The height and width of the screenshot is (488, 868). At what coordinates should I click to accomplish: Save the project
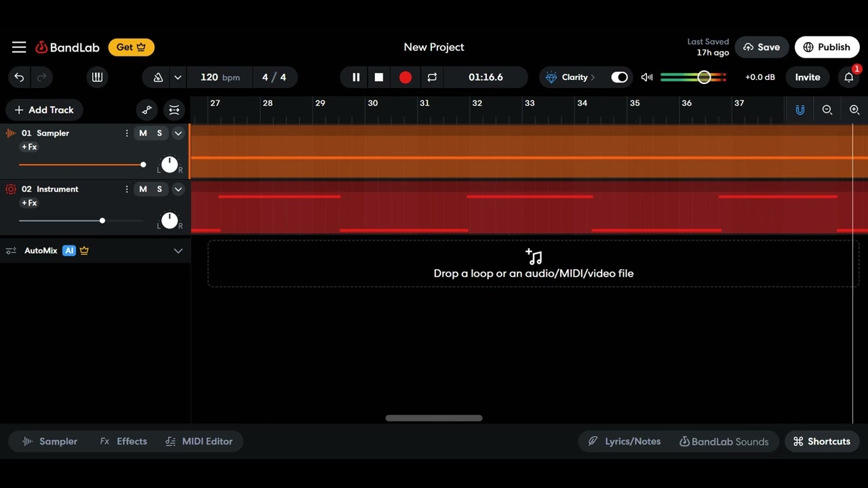point(762,47)
